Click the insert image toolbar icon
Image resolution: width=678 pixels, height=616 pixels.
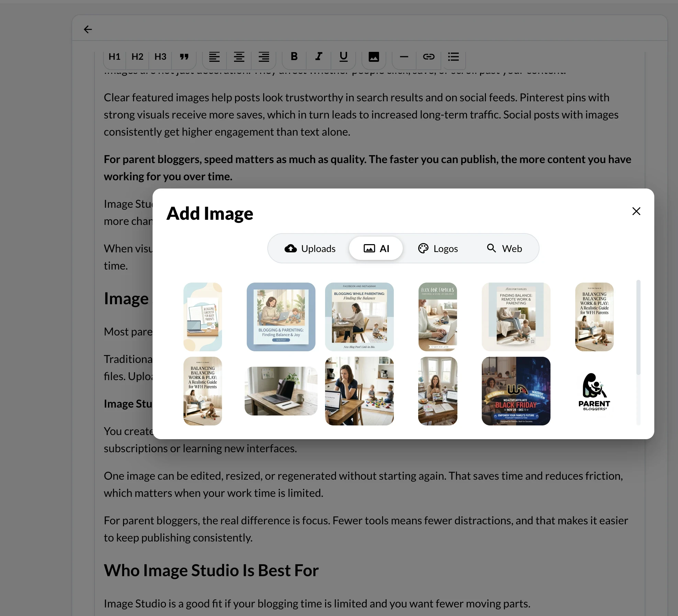point(374,57)
